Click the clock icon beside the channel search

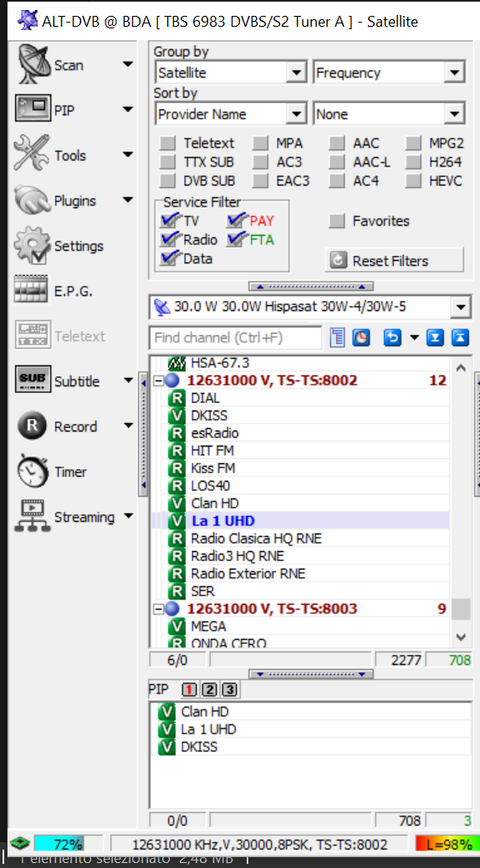coord(361,338)
